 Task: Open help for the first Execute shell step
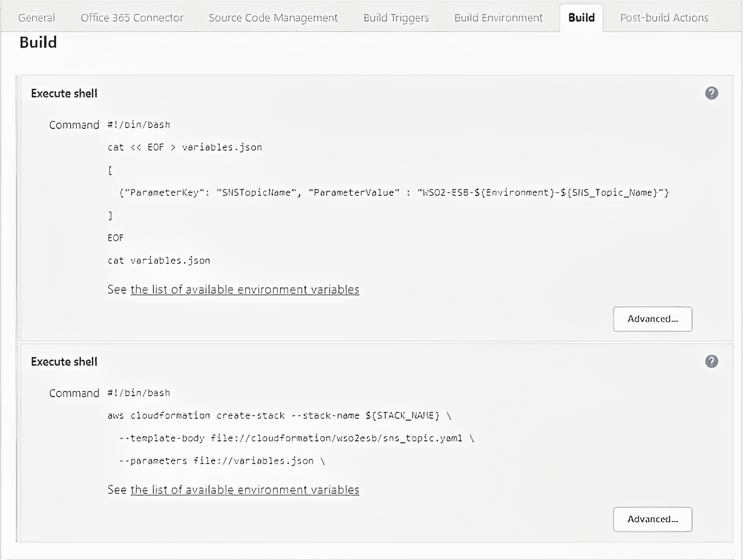pos(711,93)
